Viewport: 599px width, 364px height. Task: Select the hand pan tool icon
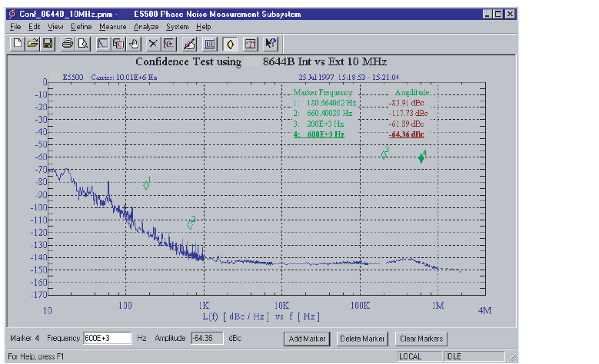134,43
